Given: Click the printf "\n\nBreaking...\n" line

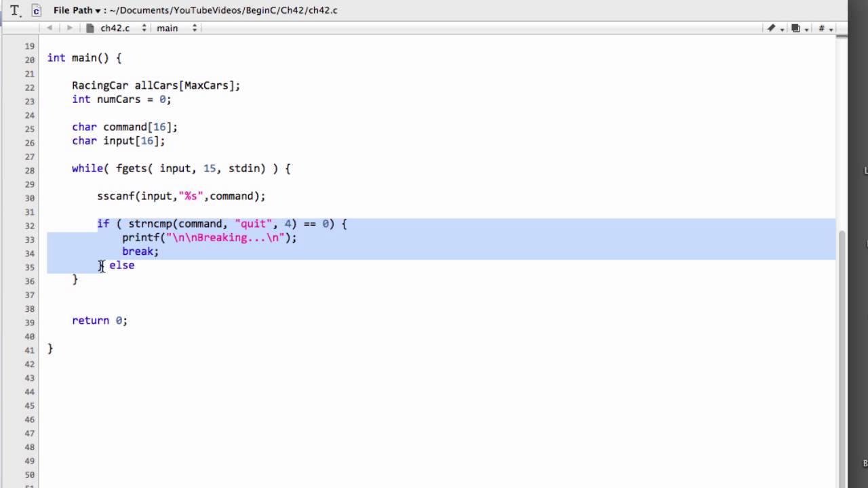Looking at the screenshot, I should point(210,237).
